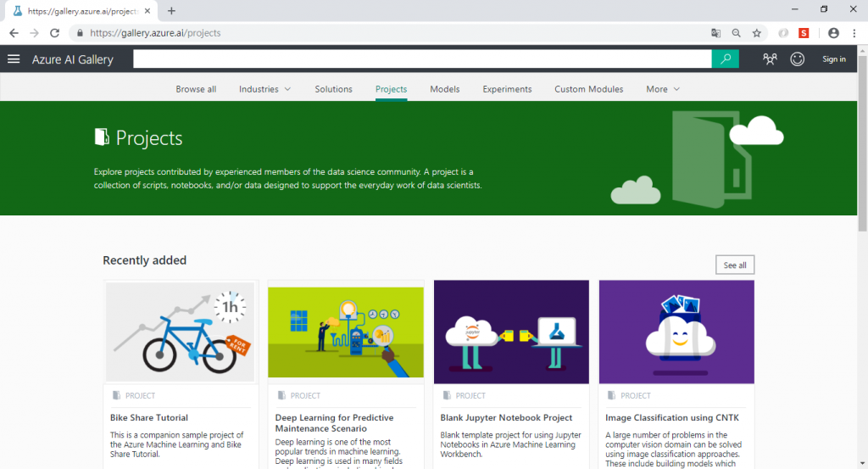Click the bicycle thumbnail image
The image size is (868, 469).
[x=180, y=332]
